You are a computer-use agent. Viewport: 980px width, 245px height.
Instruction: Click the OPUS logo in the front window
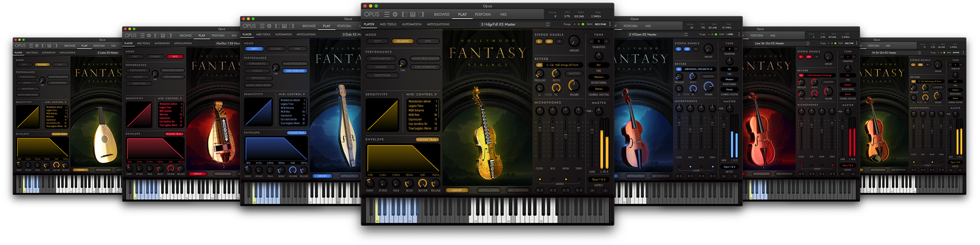point(371,14)
